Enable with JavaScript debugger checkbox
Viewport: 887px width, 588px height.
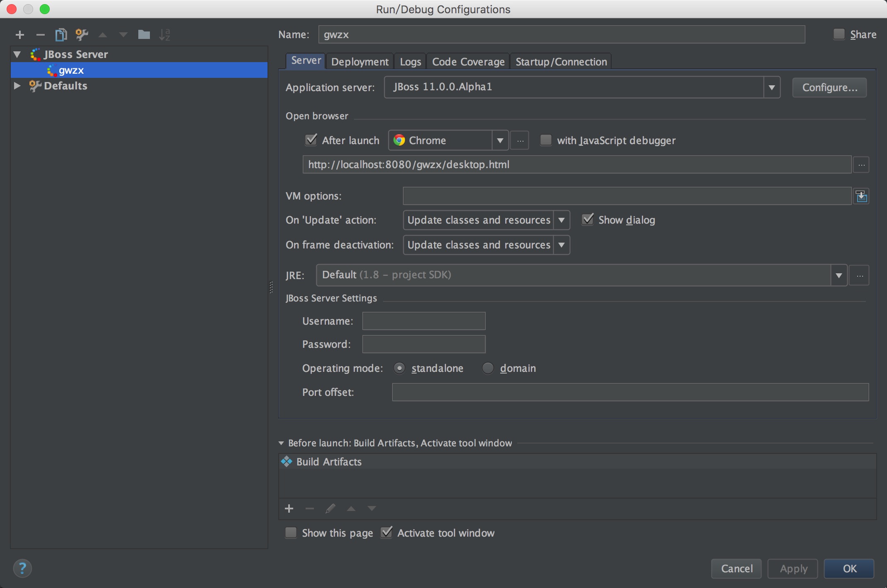point(546,140)
